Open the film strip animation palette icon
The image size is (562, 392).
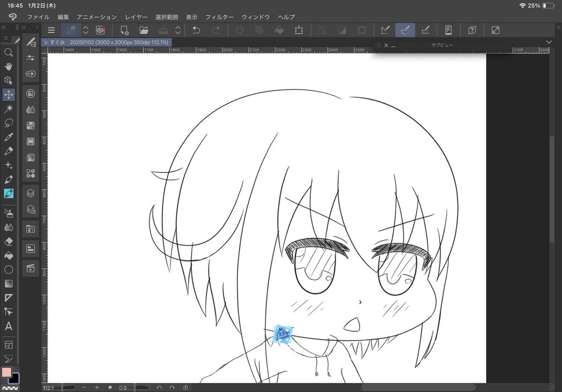point(31,141)
